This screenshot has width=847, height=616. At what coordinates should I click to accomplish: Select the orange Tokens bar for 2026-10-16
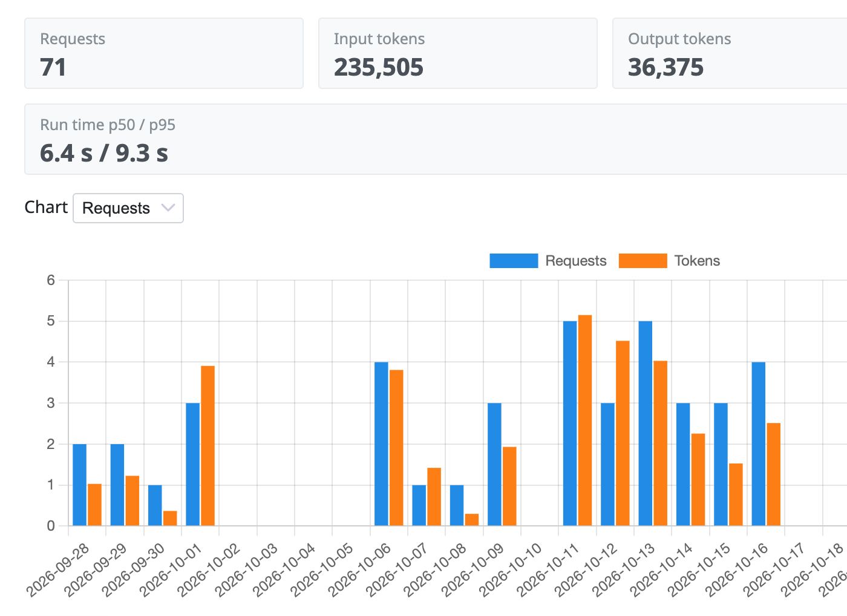point(774,474)
